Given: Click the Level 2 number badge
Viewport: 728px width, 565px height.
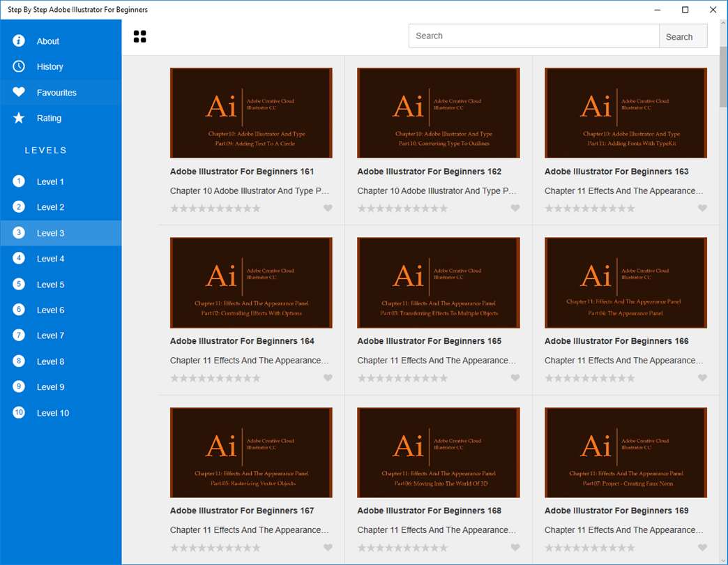Looking at the screenshot, I should (19, 207).
